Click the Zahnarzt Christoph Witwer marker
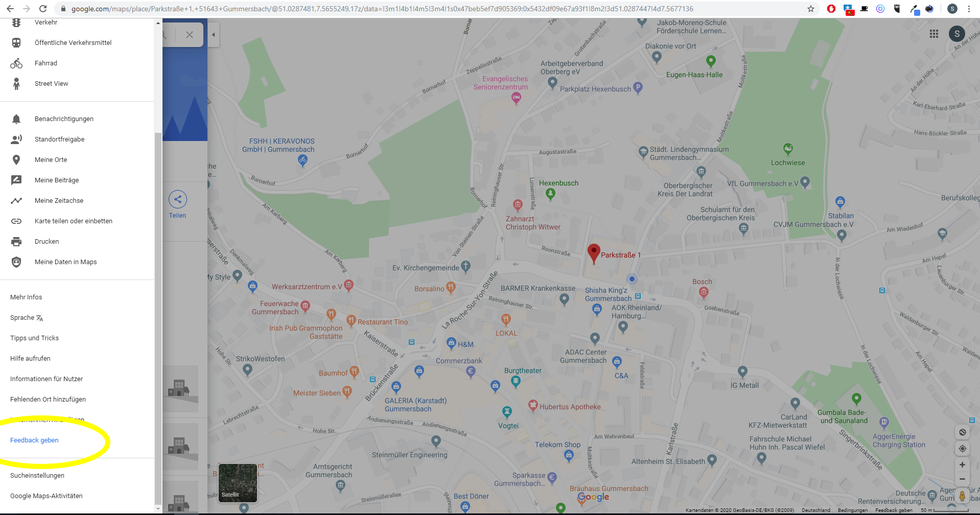Viewport: 980px width, 515px height. click(518, 205)
